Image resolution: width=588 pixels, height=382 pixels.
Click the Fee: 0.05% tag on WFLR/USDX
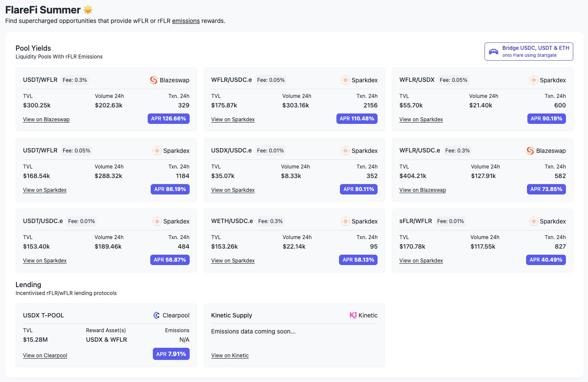point(453,80)
